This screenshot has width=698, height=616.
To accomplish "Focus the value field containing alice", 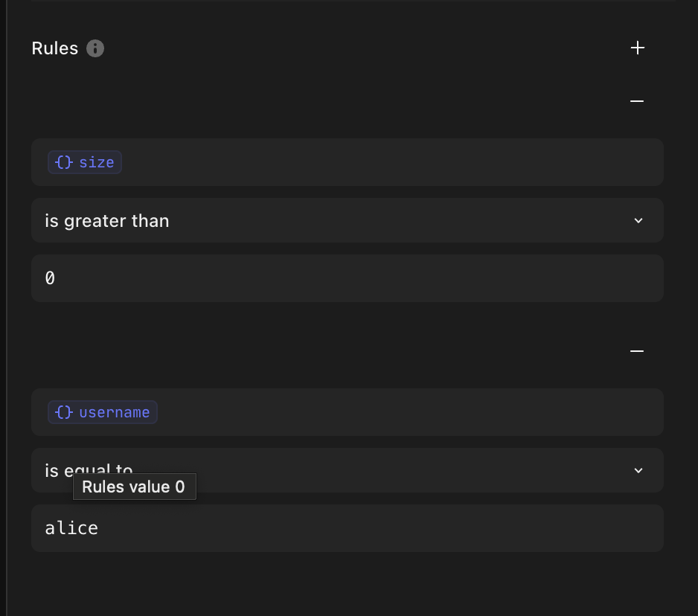I will pyautogui.click(x=348, y=528).
